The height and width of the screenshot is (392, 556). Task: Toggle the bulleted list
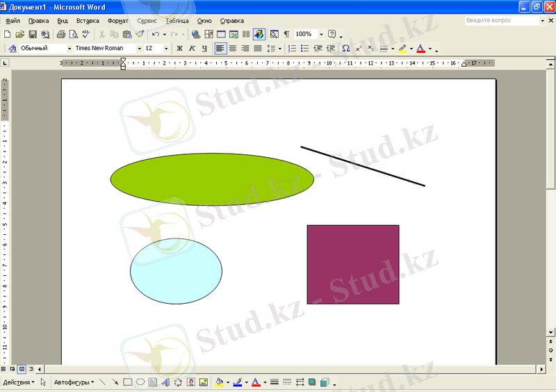(x=304, y=48)
